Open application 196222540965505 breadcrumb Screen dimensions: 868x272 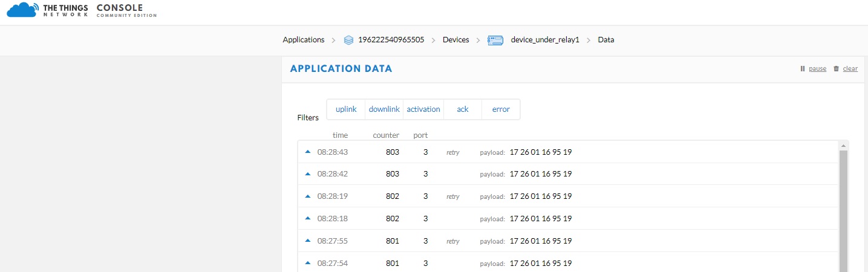click(391, 40)
